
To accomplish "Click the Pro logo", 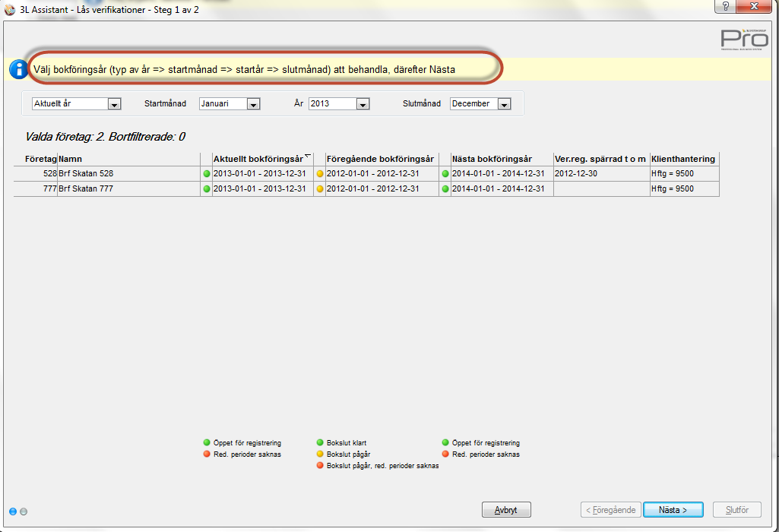I will pyautogui.click(x=744, y=40).
